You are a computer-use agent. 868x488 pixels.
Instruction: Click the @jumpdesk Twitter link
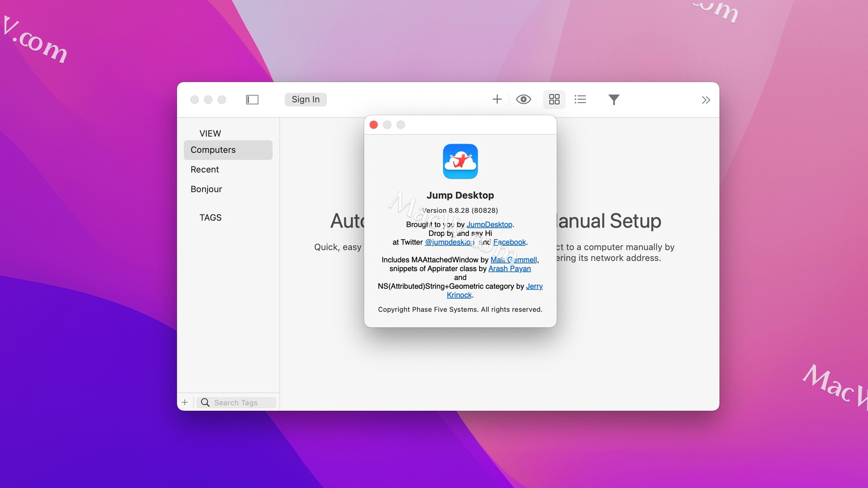click(x=449, y=243)
